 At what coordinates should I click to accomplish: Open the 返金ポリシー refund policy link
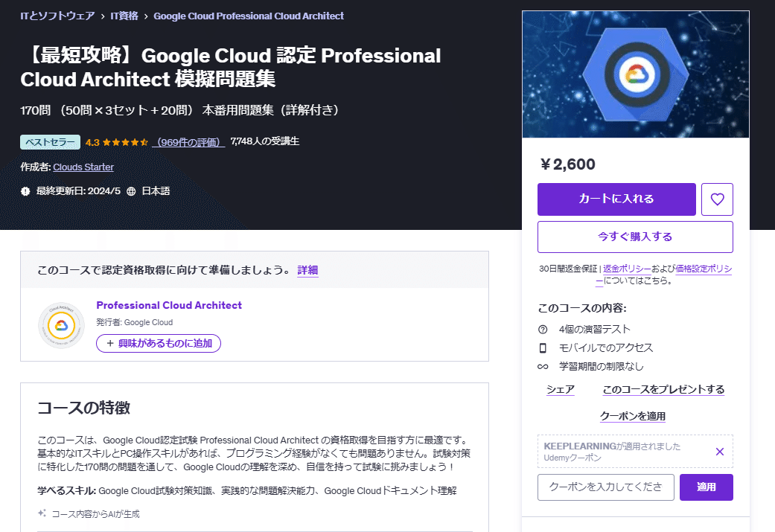(627, 269)
